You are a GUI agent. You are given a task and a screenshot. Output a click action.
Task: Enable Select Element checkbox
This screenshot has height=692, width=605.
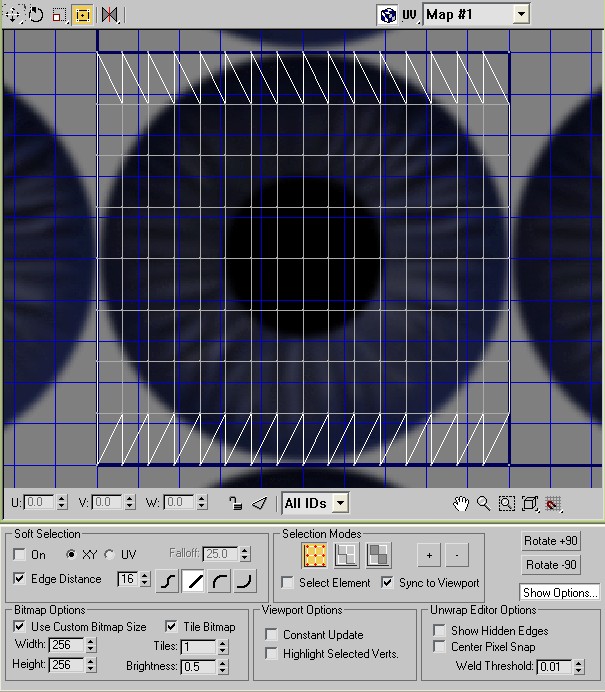287,583
